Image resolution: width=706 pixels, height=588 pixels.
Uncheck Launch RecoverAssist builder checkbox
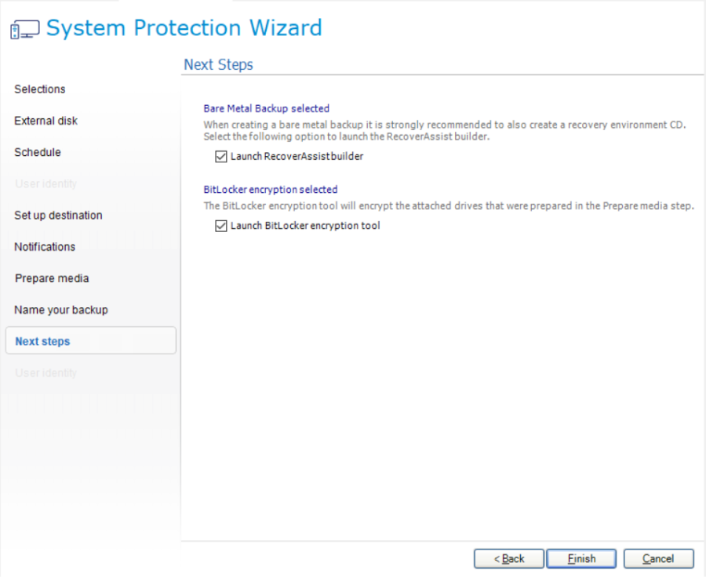click(220, 156)
